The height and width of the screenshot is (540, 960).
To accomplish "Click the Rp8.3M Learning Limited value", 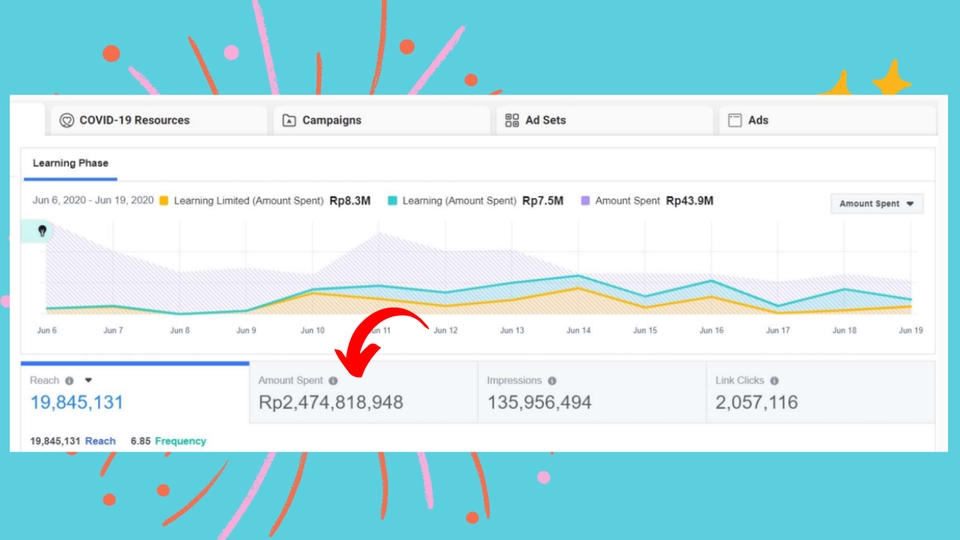I will [350, 201].
